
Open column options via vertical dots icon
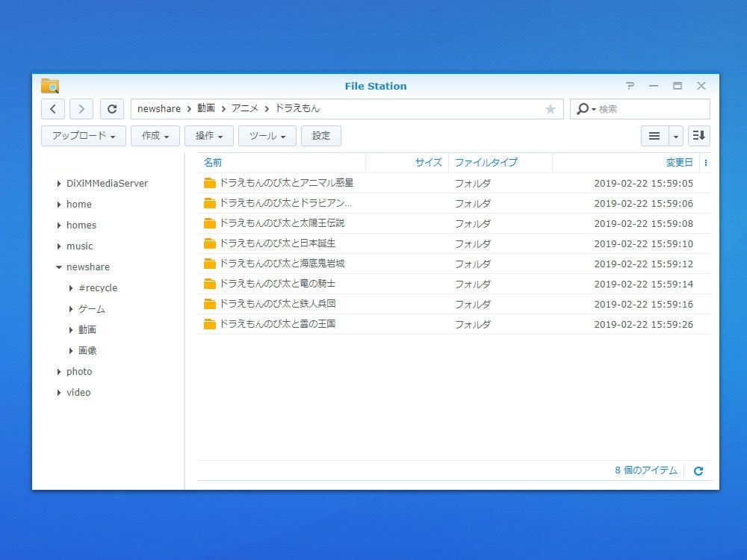707,162
